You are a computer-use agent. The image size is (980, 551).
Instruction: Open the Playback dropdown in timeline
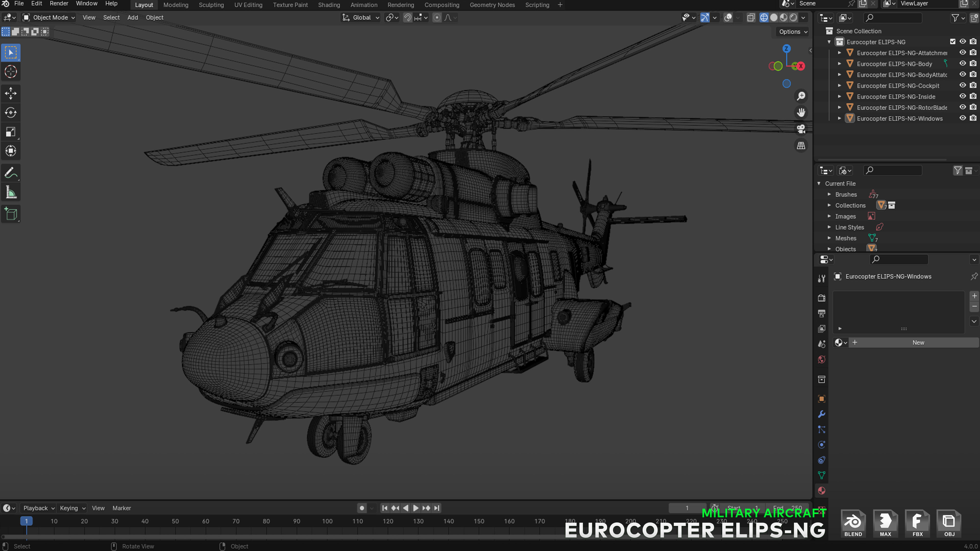39,508
